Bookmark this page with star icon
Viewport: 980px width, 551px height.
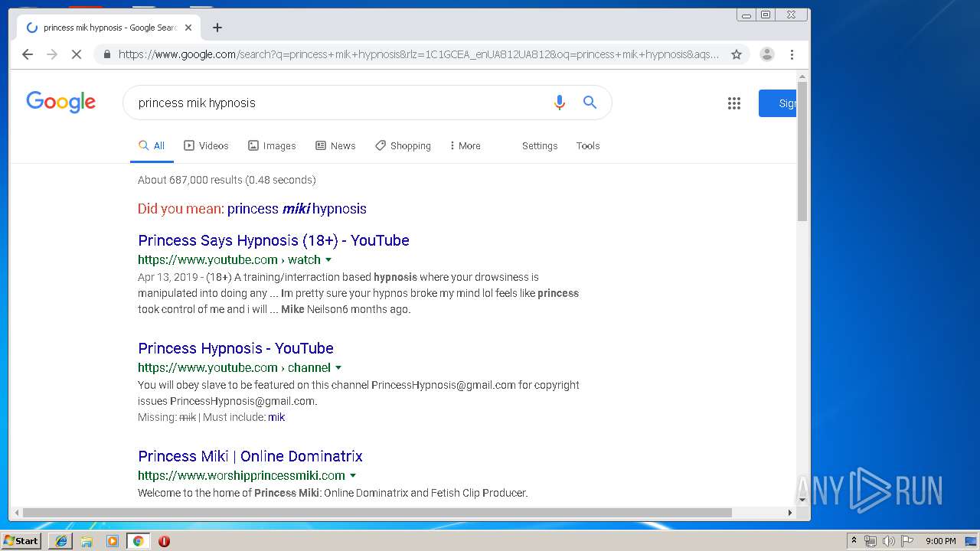tap(737, 54)
